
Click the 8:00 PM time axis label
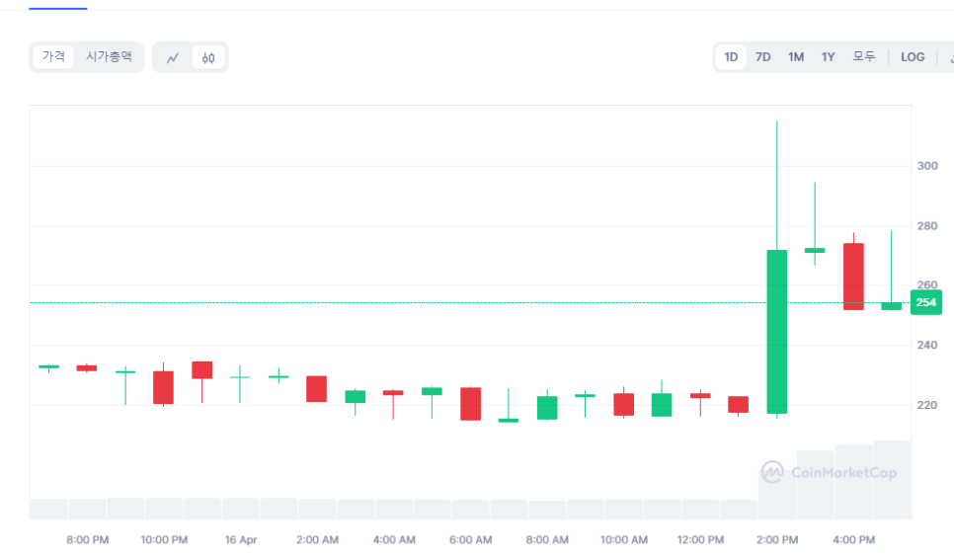(88, 540)
